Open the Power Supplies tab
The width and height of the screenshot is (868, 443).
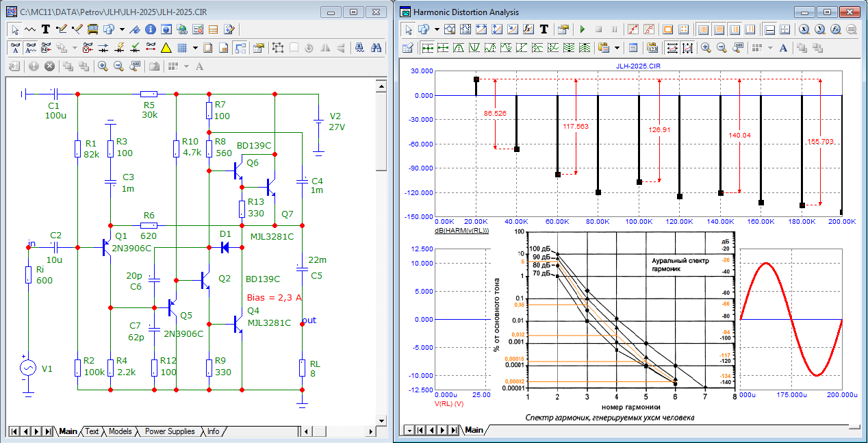click(x=170, y=431)
